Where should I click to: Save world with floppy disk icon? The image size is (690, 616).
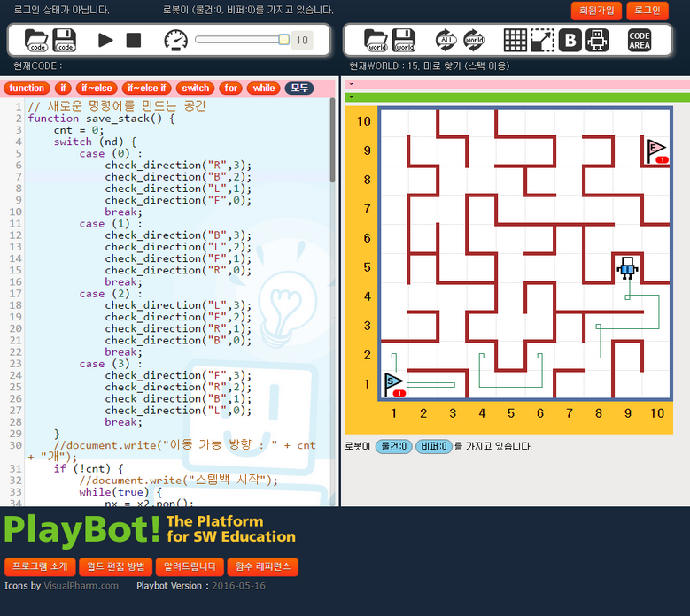(404, 40)
